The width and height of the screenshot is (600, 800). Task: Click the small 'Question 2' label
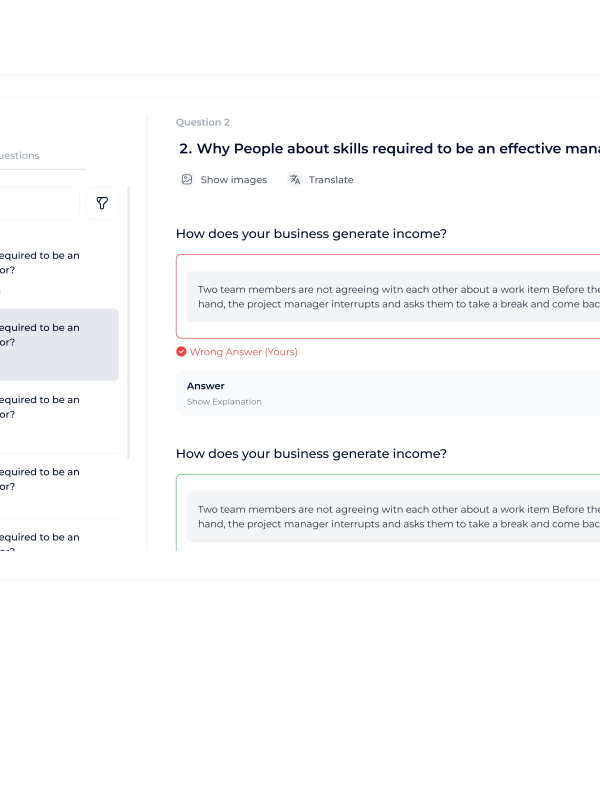[202, 122]
